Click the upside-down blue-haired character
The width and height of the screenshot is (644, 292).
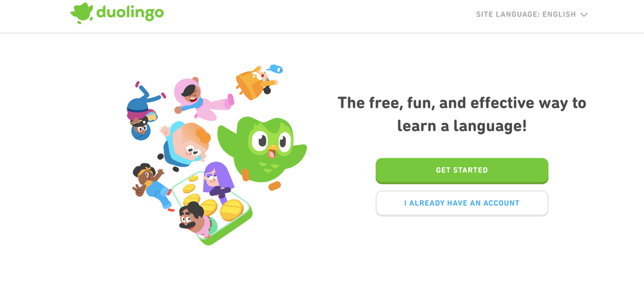142,111
